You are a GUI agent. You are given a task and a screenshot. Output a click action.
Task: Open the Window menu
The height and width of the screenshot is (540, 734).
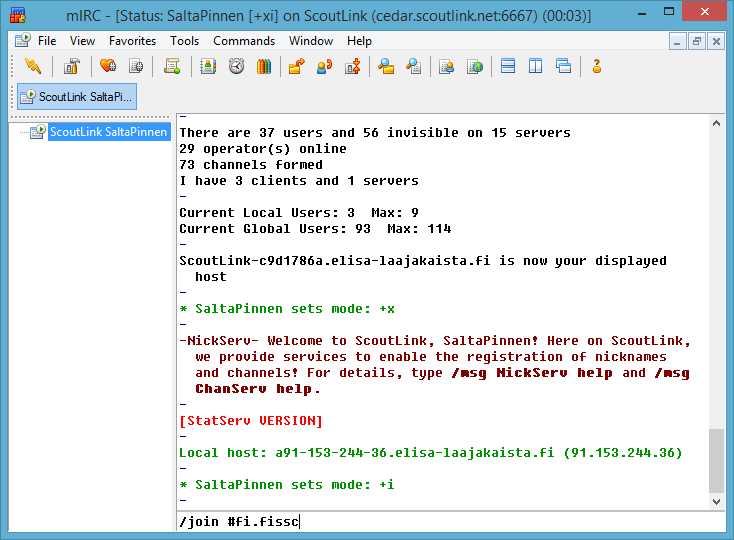click(311, 41)
